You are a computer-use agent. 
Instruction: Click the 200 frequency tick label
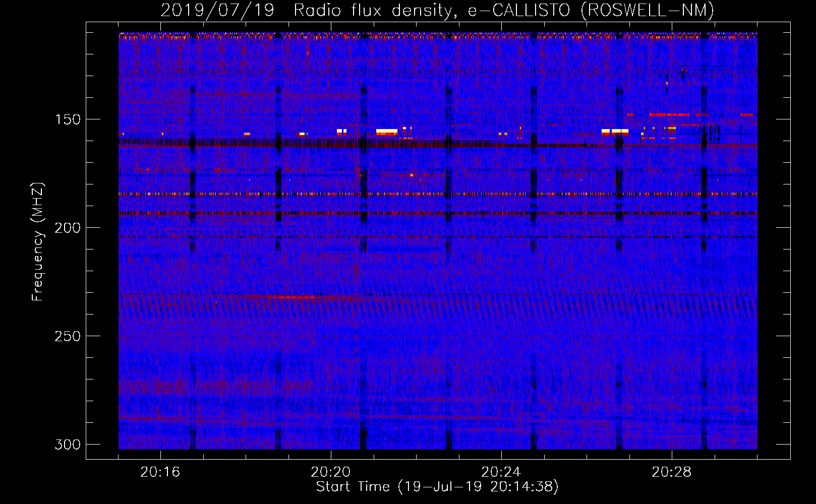tap(68, 228)
